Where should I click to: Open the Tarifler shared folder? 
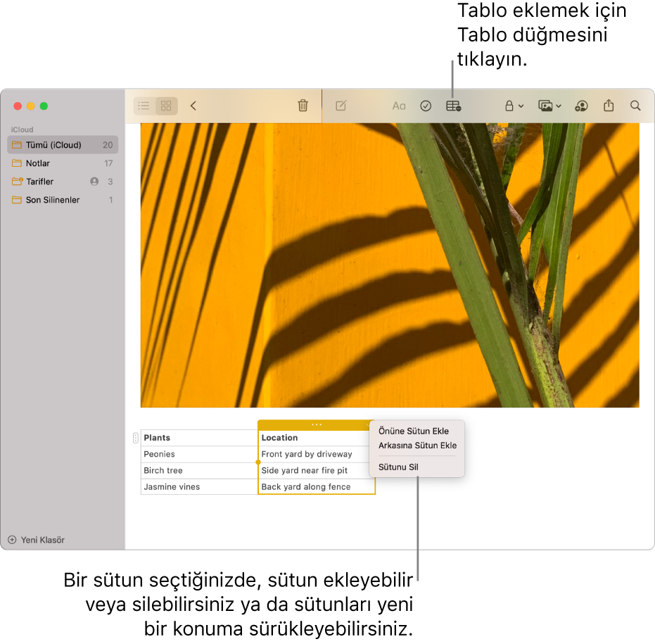[x=63, y=182]
